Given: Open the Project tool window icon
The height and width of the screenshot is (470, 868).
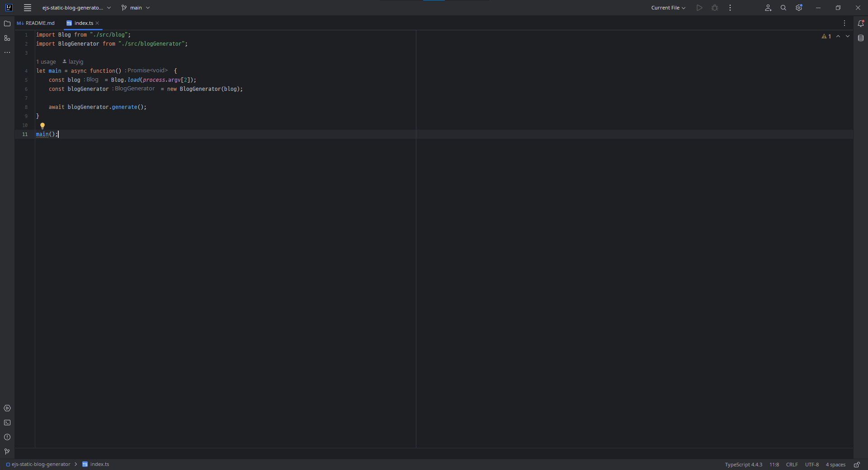Looking at the screenshot, I should point(7,23).
